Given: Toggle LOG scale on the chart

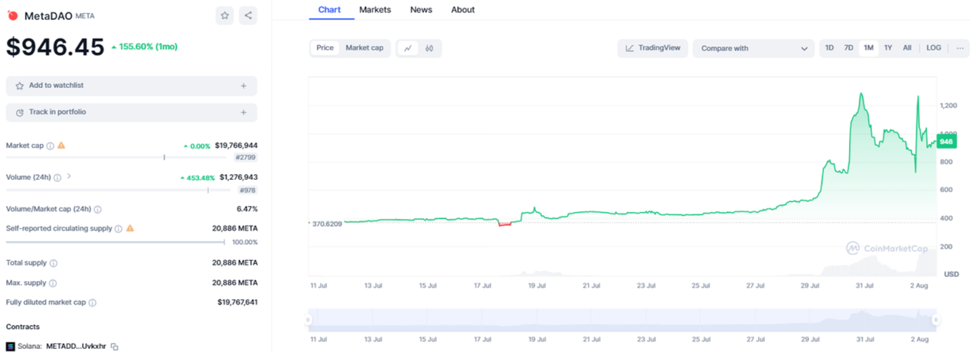Looking at the screenshot, I should click(933, 48).
